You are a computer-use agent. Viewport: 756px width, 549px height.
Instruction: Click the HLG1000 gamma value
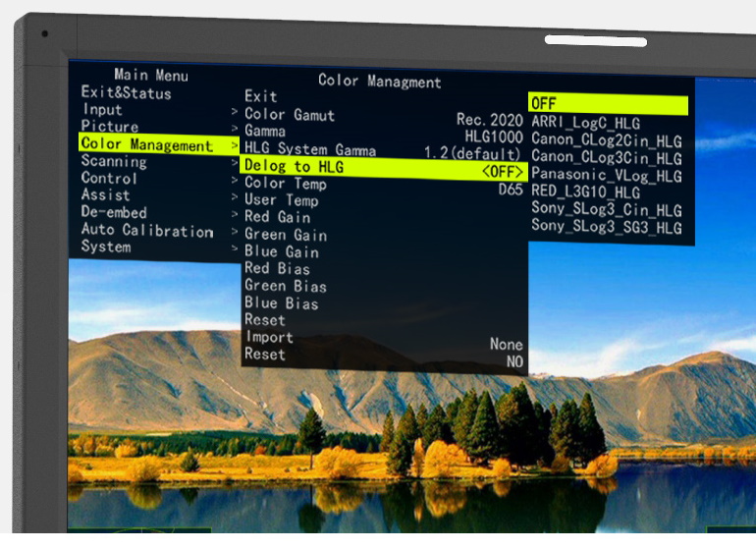[x=494, y=137]
